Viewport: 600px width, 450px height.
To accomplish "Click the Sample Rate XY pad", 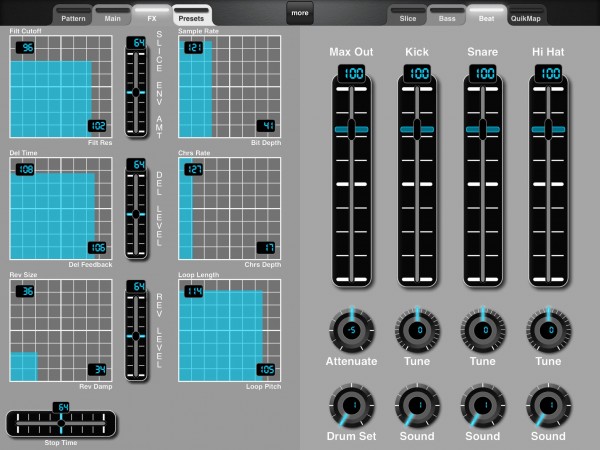I will pyautogui.click(x=230, y=86).
